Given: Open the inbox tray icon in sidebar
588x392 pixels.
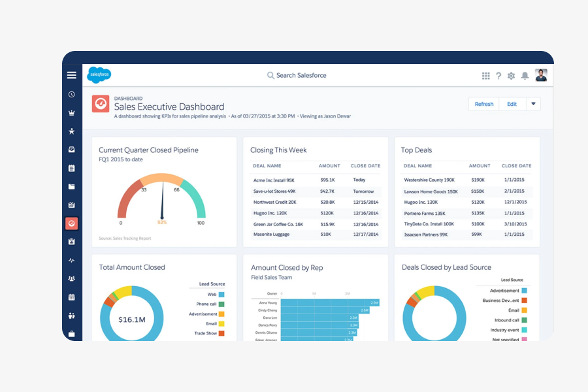Looking at the screenshot, I should [x=72, y=150].
